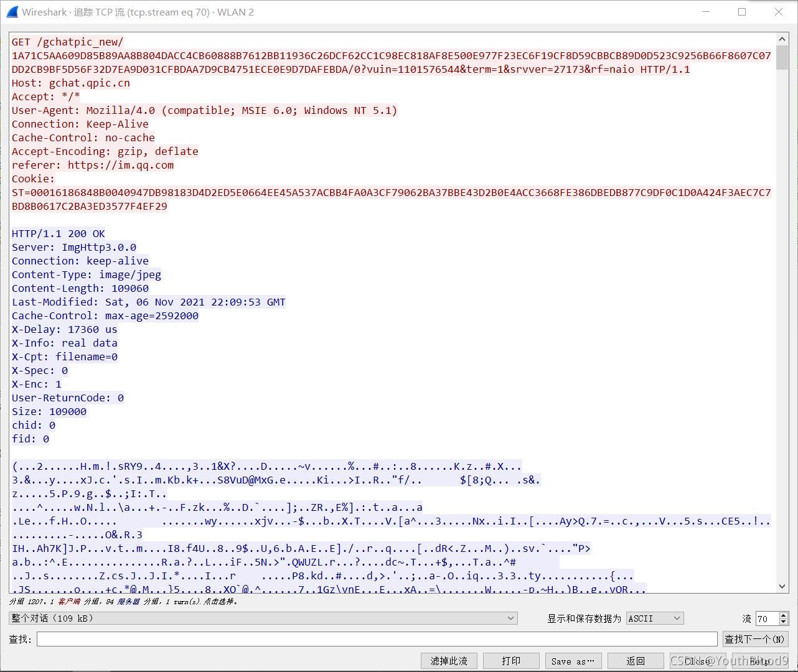
Task: Increase the stream number with up arrow
Action: [784, 615]
